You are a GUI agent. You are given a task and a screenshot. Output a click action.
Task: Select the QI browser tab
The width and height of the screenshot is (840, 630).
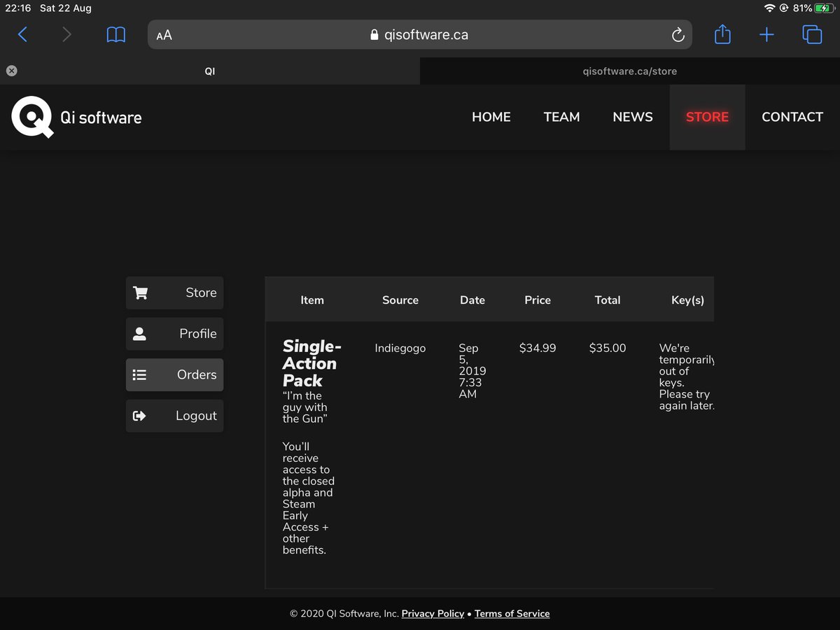pyautogui.click(x=210, y=71)
